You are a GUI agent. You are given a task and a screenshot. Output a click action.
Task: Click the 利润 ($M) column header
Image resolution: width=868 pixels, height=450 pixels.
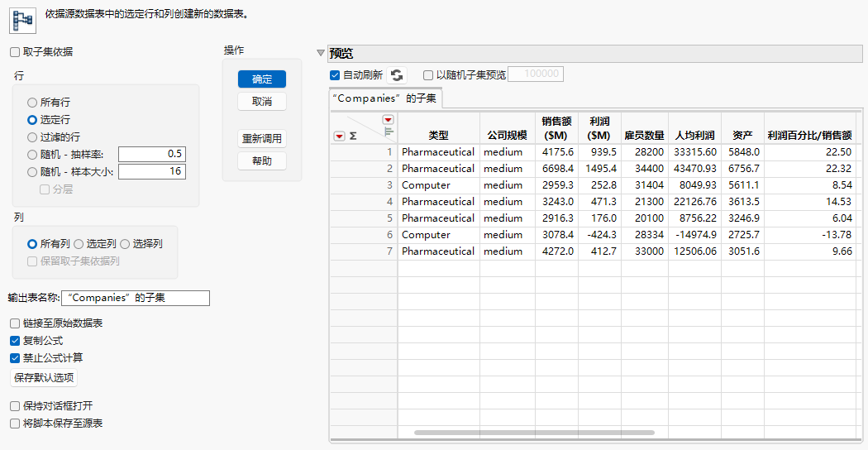click(x=599, y=128)
